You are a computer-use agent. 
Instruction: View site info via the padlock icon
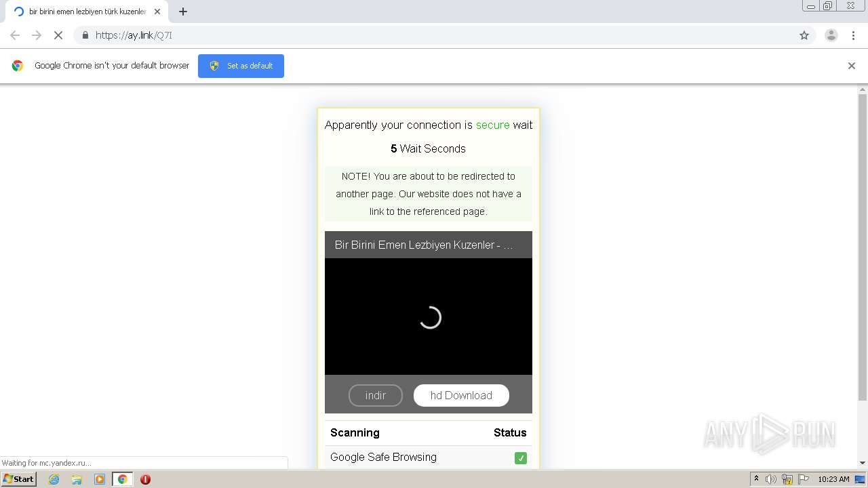click(x=85, y=35)
